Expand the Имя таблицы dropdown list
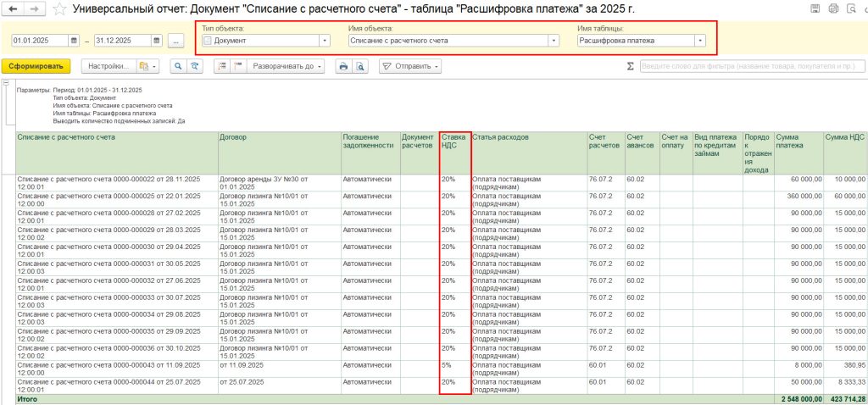This screenshot has height=405, width=868. pyautogui.click(x=699, y=41)
